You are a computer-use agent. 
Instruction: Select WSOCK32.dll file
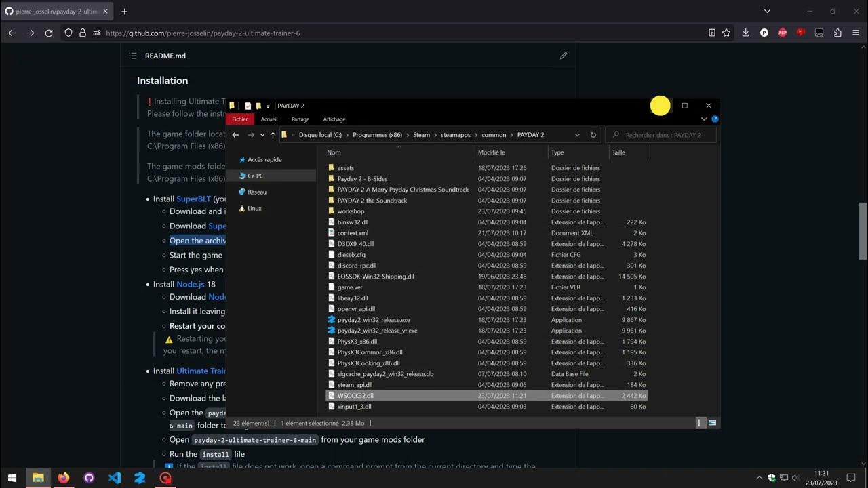click(x=355, y=396)
